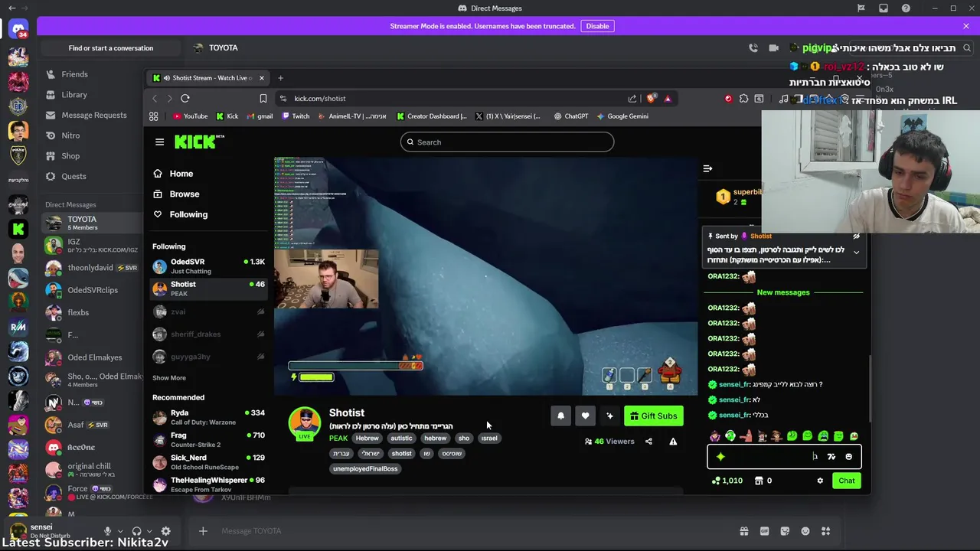Open Discord sticker picker
This screenshot has width=980, height=551.
(x=785, y=531)
